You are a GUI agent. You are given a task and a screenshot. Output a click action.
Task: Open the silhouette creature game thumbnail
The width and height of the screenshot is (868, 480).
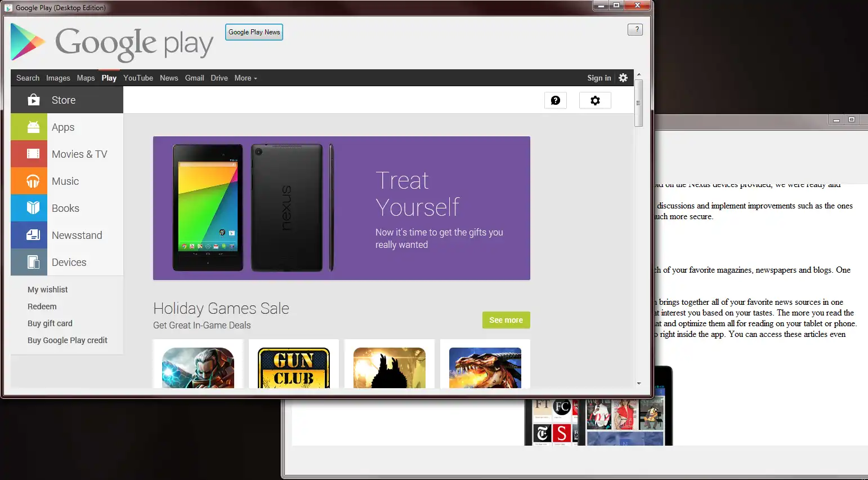(390, 367)
